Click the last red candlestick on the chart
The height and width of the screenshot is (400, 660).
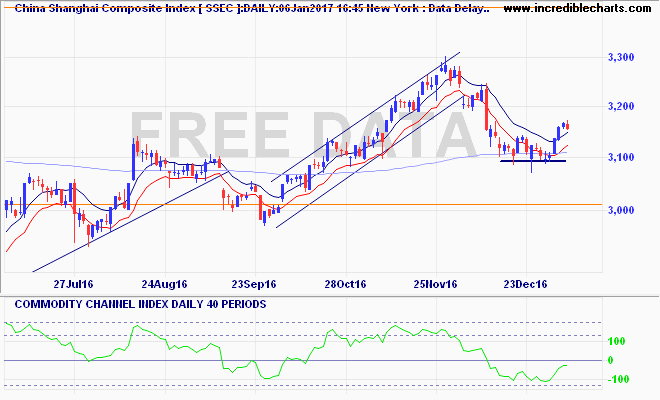568,125
